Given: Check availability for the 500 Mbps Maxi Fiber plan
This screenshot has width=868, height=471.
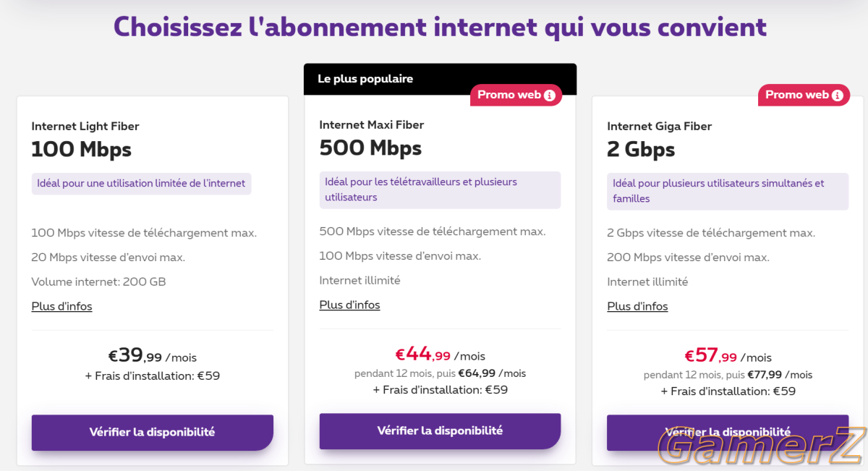Looking at the screenshot, I should (440, 430).
